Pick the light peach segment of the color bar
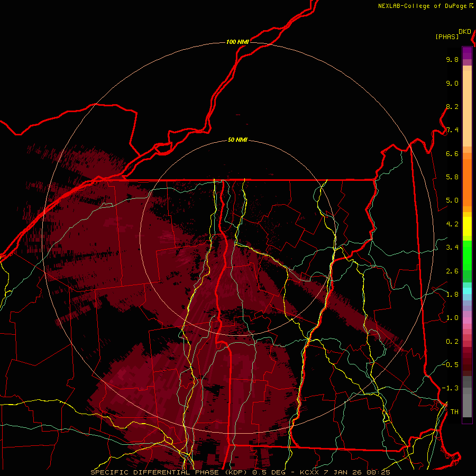The image size is (476, 476). (x=467, y=108)
